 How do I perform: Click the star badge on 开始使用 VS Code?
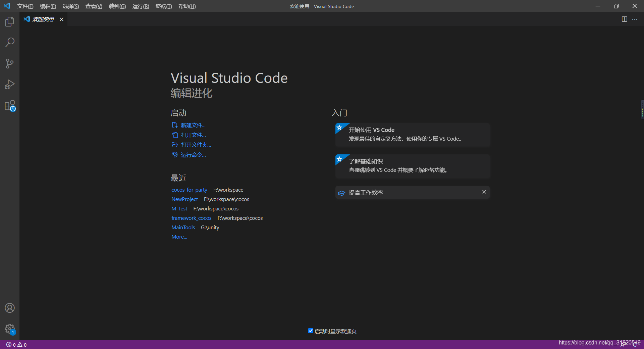coord(339,128)
